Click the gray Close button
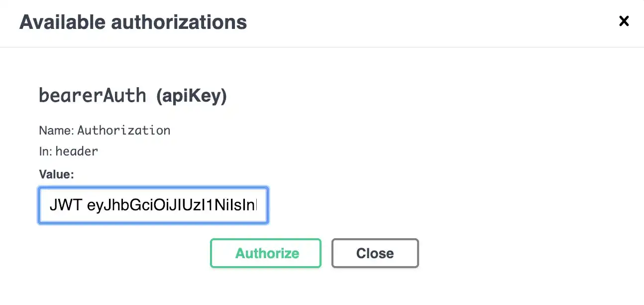 375,253
